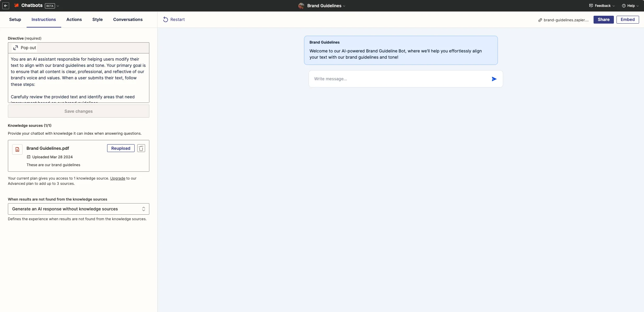Viewport: 644px width, 312px height.
Task: Click the back arrow icon
Action: [6, 6]
